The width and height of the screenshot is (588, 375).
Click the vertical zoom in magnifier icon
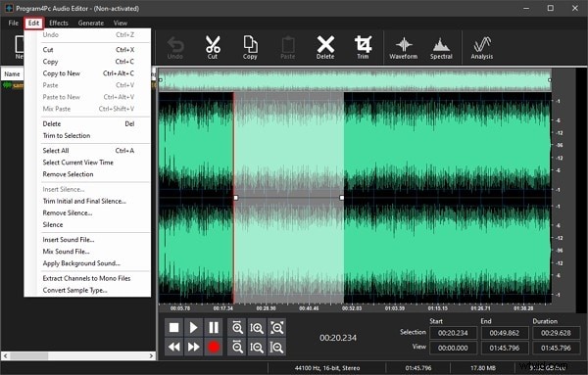[257, 328]
